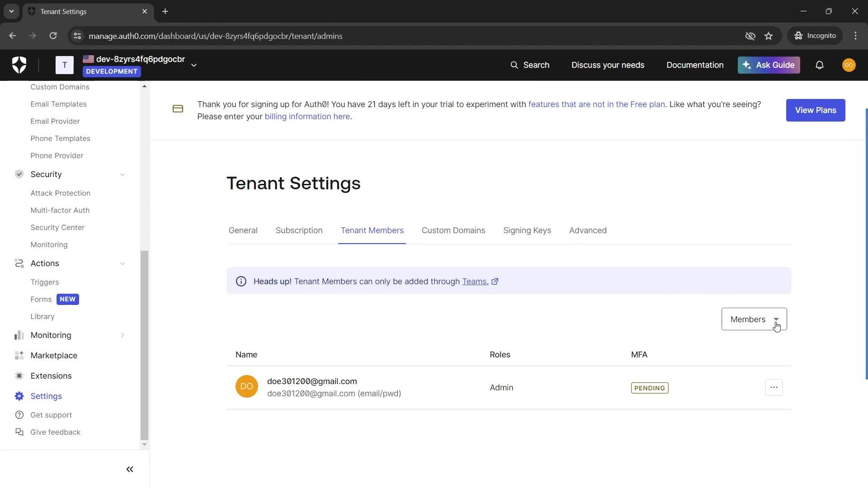The image size is (868, 488).
Task: Click the Get support help icon
Action: (x=19, y=415)
